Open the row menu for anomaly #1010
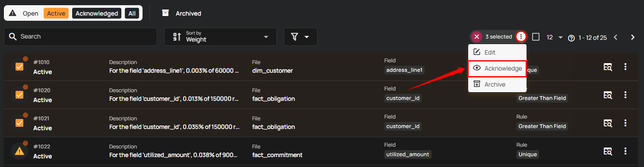Viewport: 644px width, 167px height. pyautogui.click(x=625, y=67)
